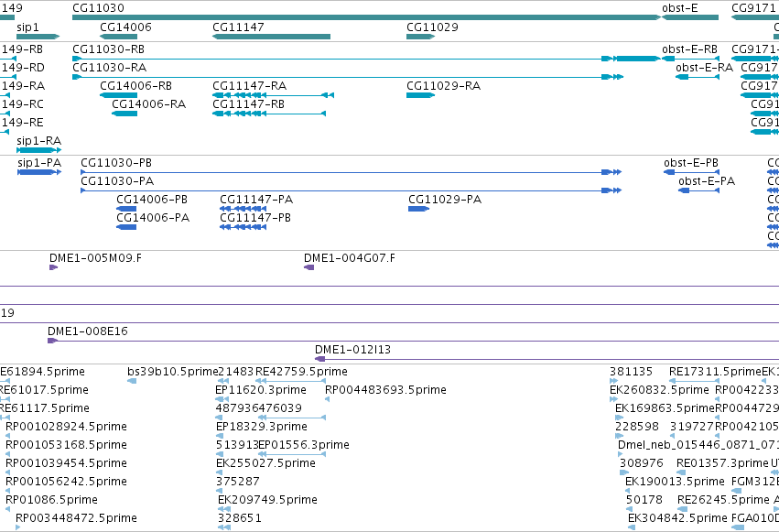Select the 228598 EST label
This screenshot has width=779, height=532.
pos(637,427)
